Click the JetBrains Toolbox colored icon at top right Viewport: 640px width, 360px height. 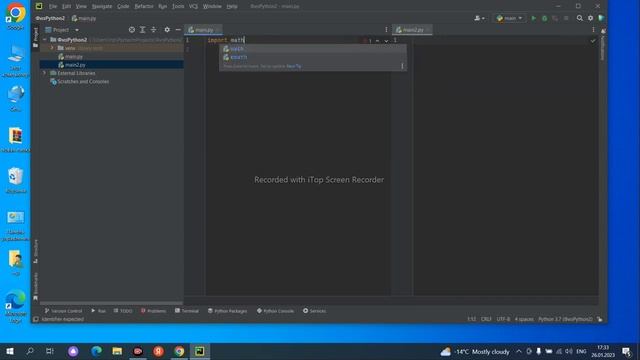coord(601,18)
